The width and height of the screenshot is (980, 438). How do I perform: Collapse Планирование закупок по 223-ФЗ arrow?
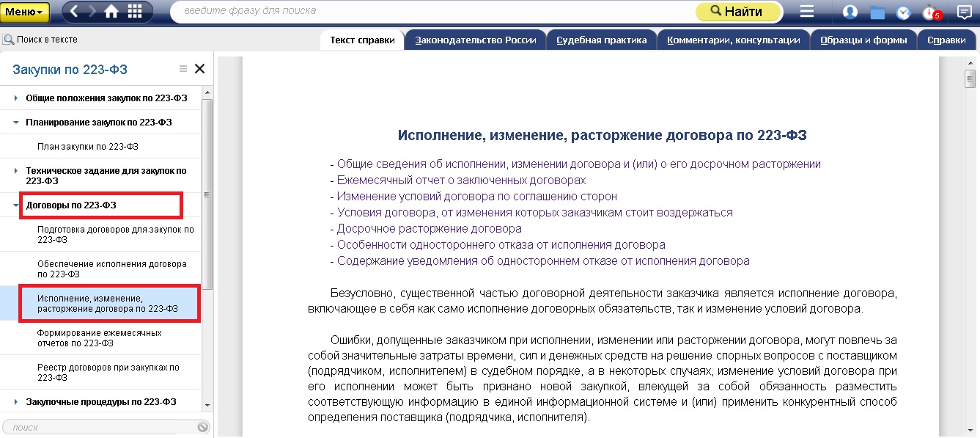16,123
